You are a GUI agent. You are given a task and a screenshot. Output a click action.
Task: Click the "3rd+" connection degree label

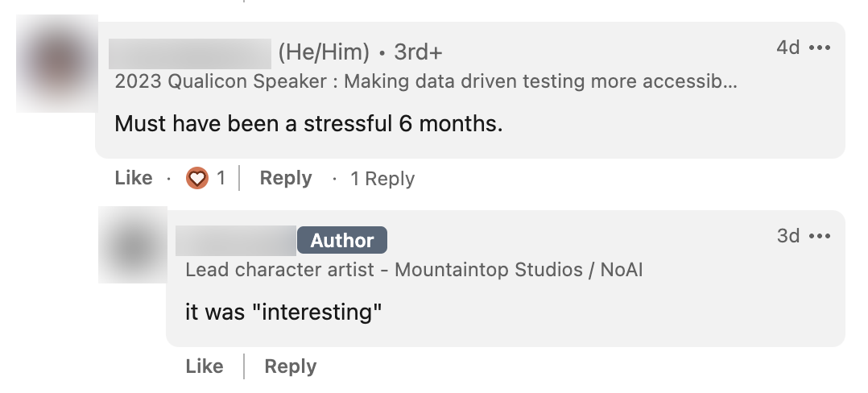click(418, 53)
